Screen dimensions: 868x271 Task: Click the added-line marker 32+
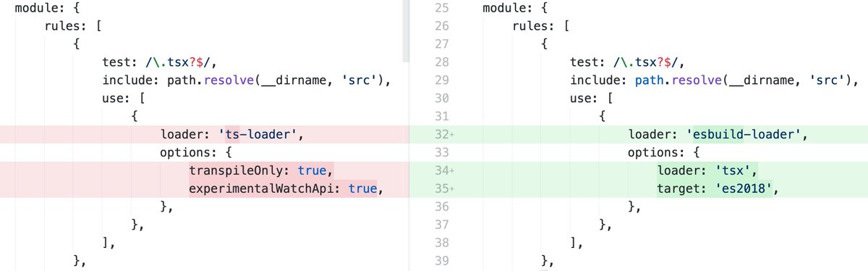(445, 135)
